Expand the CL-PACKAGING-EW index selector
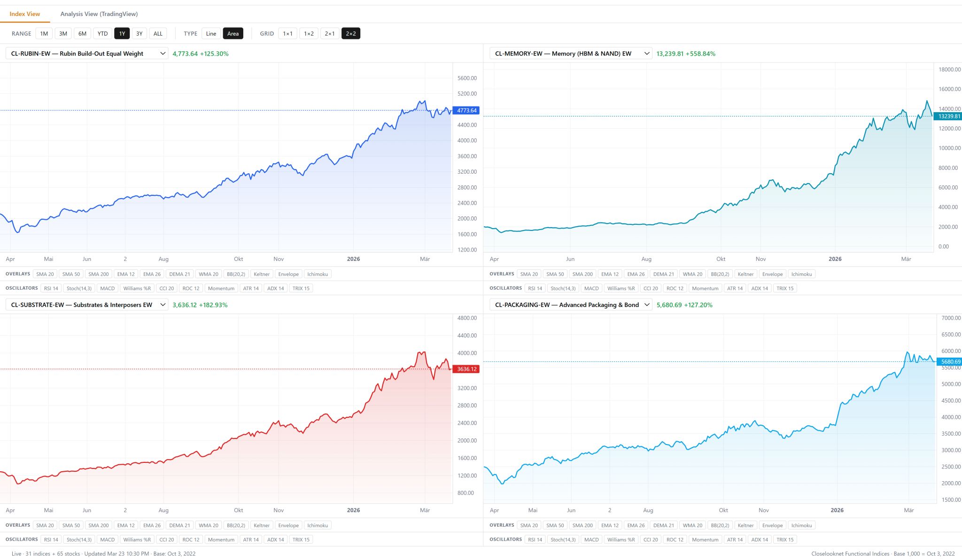Screen dimensions: 962x560 [570, 305]
